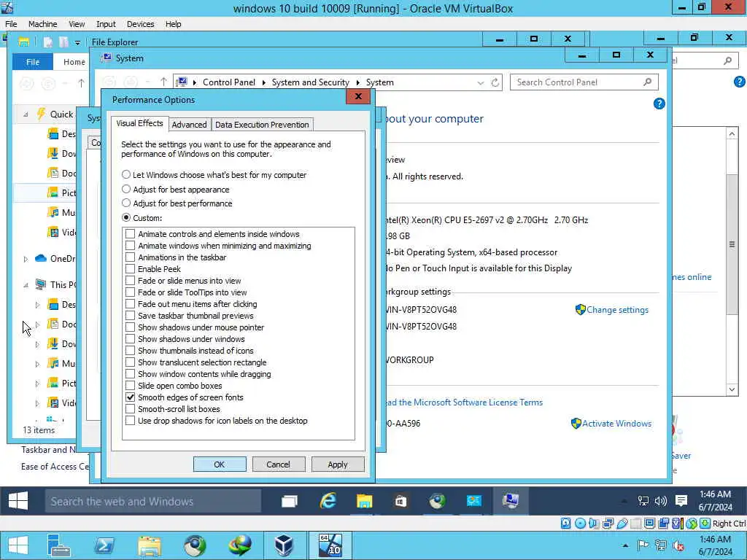Image resolution: width=747 pixels, height=560 pixels.
Task: Open the address bar history dropdown arrow
Action: pyautogui.click(x=480, y=82)
